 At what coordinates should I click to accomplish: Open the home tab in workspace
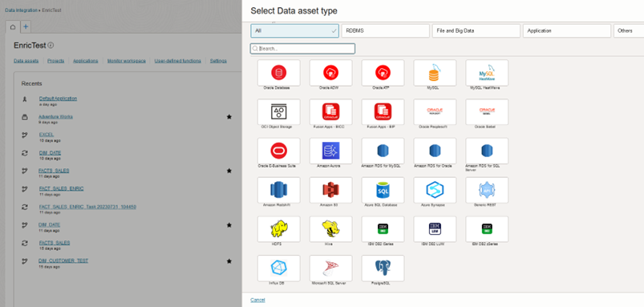tap(12, 27)
